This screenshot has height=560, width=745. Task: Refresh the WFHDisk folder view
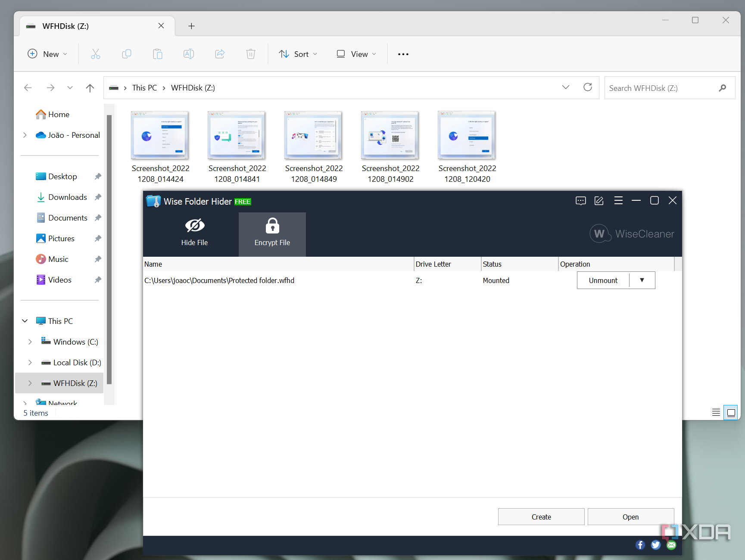point(588,87)
